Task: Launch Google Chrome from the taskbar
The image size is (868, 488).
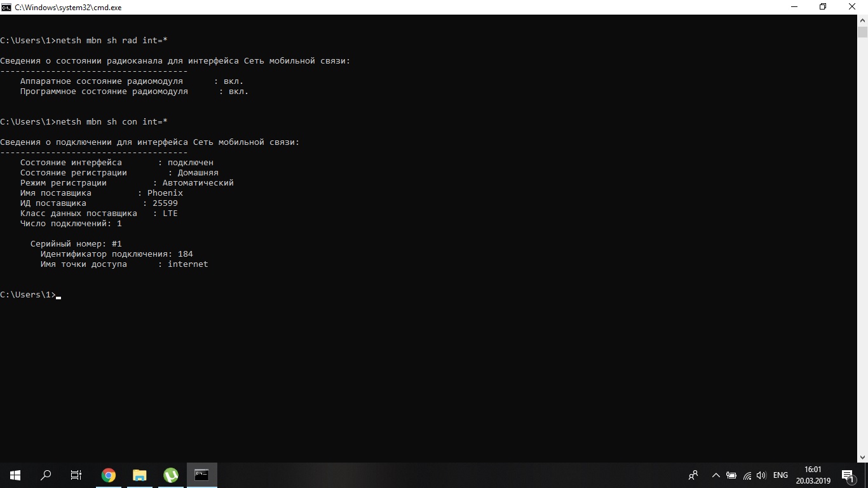Action: 109,475
